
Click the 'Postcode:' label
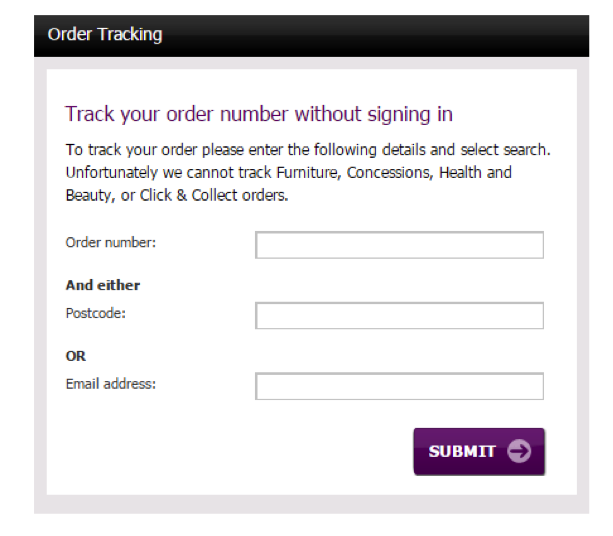point(96,313)
